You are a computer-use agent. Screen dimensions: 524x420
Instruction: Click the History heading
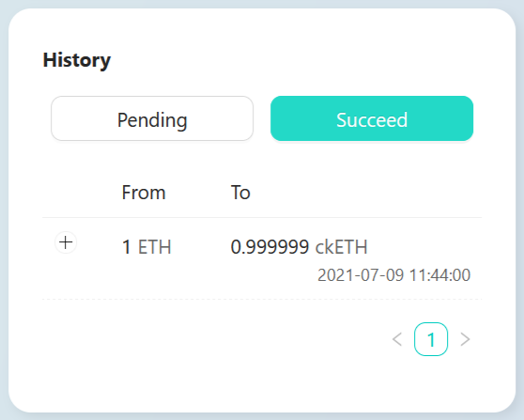pyautogui.click(x=76, y=60)
